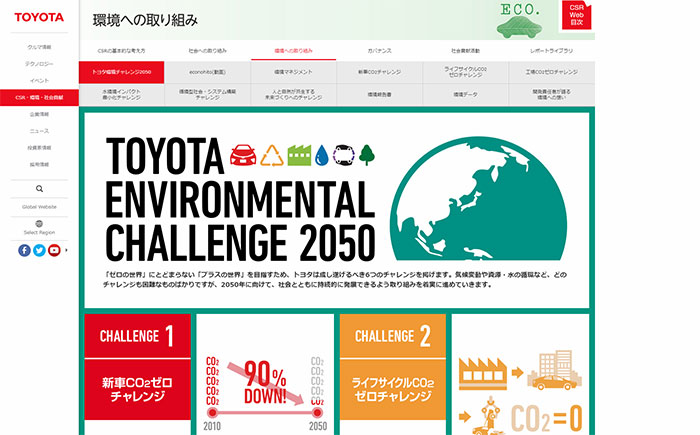Select CSR・環境・社会貢献 sidebar item
This screenshot has height=435, width=700.
[39, 97]
